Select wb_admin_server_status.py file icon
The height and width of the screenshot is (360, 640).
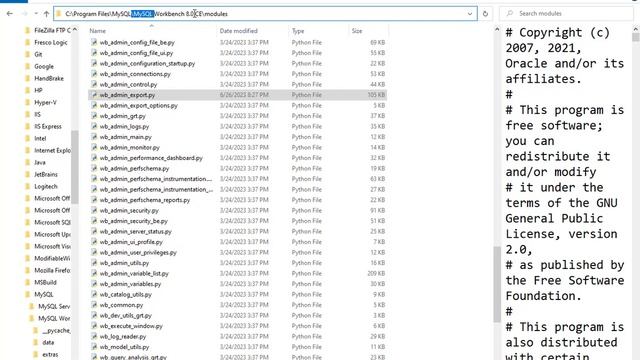94,231
